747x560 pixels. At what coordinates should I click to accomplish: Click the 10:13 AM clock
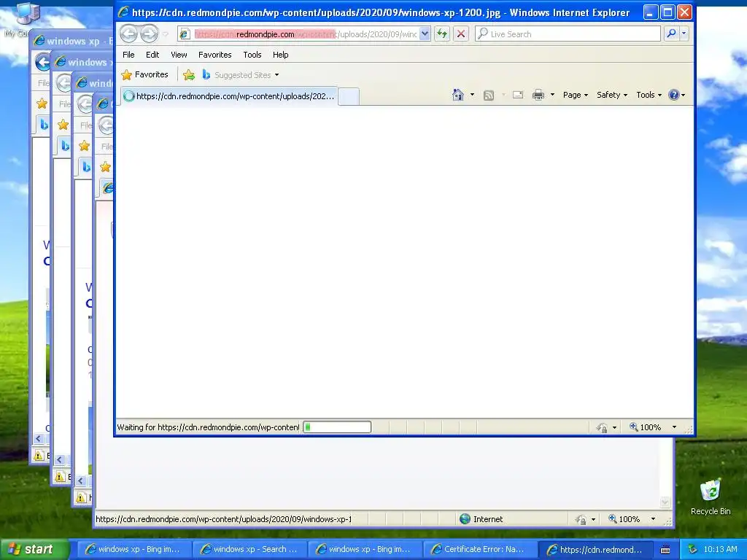(x=720, y=550)
